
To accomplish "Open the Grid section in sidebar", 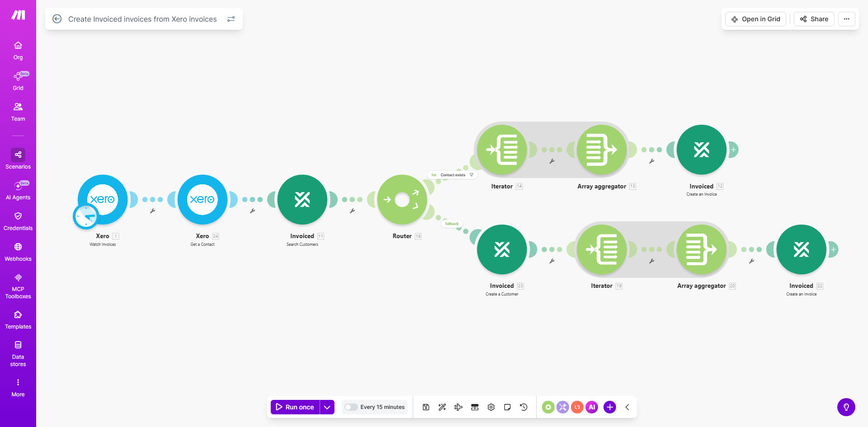I will 18,81.
